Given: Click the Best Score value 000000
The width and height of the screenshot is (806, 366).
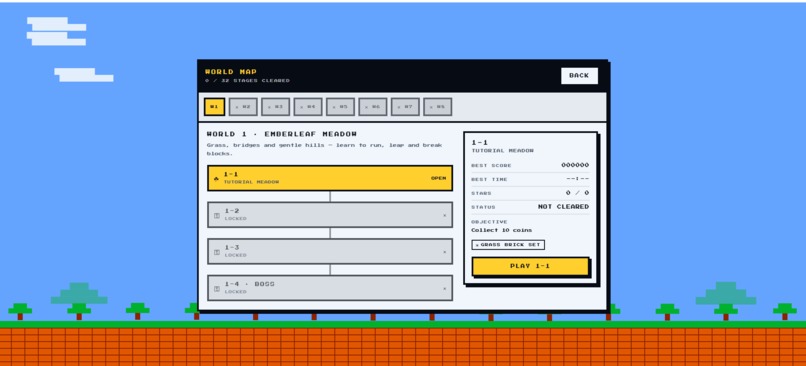Looking at the screenshot, I should [575, 165].
